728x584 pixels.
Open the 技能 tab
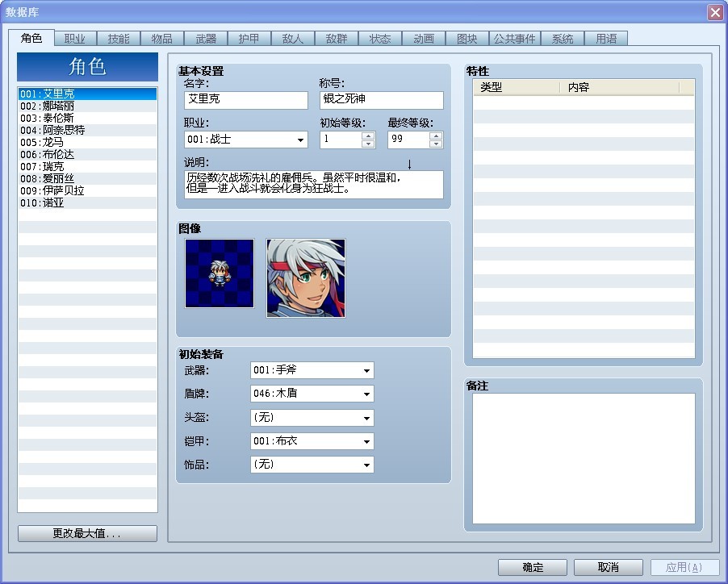tap(119, 39)
